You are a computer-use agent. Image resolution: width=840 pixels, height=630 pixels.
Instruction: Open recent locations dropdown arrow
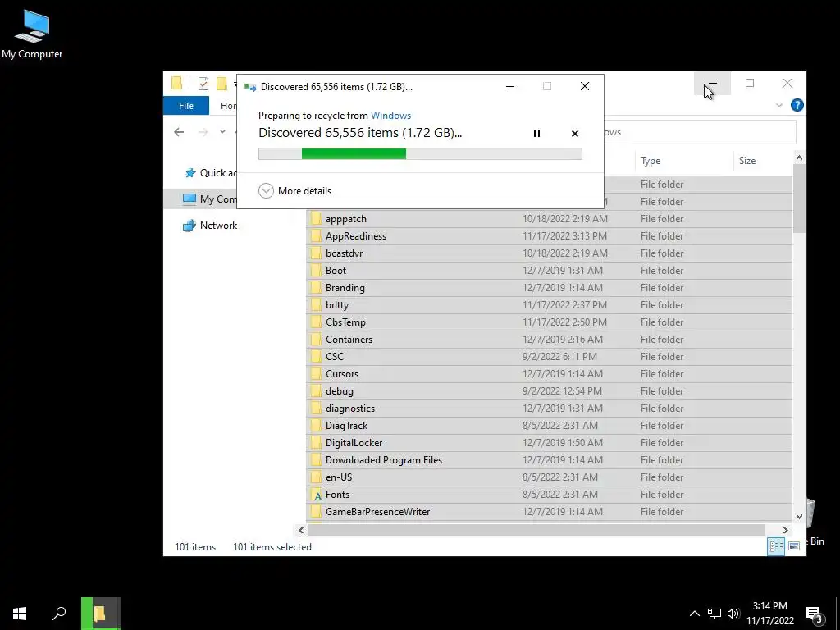coord(222,132)
